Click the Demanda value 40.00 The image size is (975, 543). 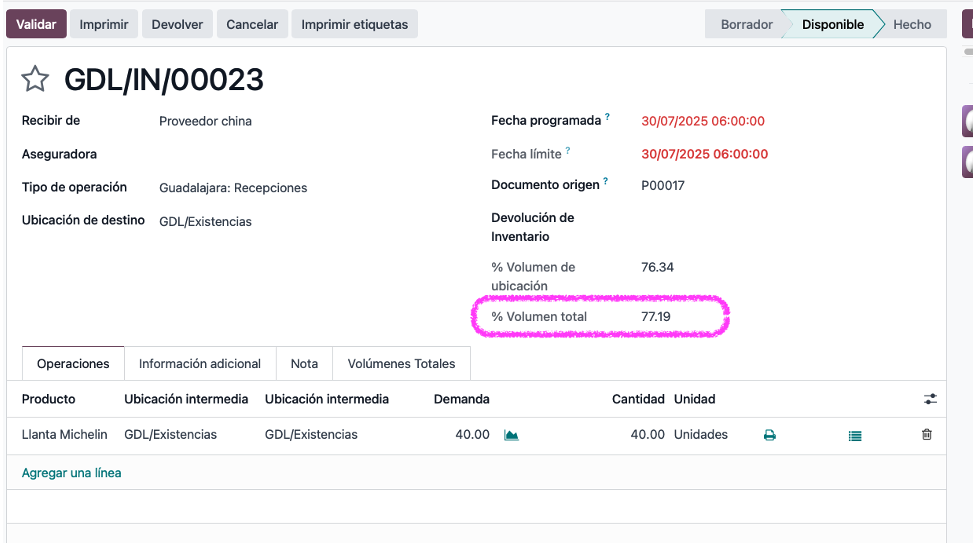pyautogui.click(x=472, y=434)
